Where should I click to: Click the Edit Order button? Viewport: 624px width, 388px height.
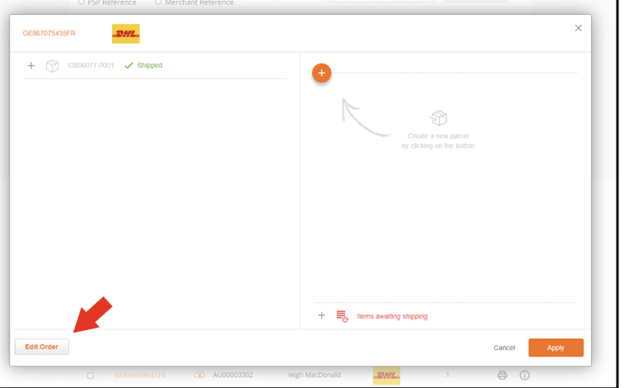point(42,347)
